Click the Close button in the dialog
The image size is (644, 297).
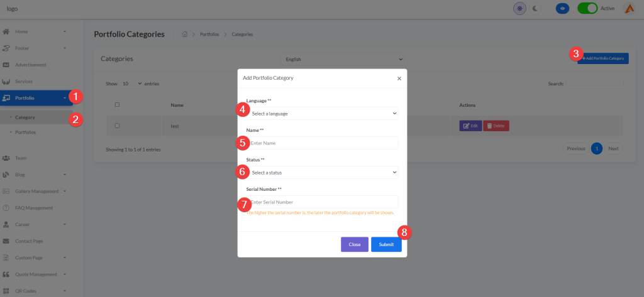click(x=354, y=244)
